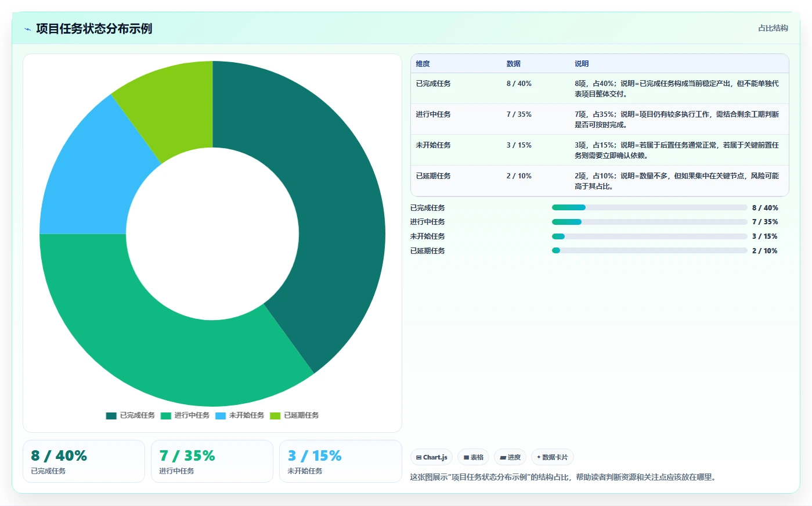Toggle 未开始任务 legend color box
This screenshot has height=506, width=812.
[221, 415]
